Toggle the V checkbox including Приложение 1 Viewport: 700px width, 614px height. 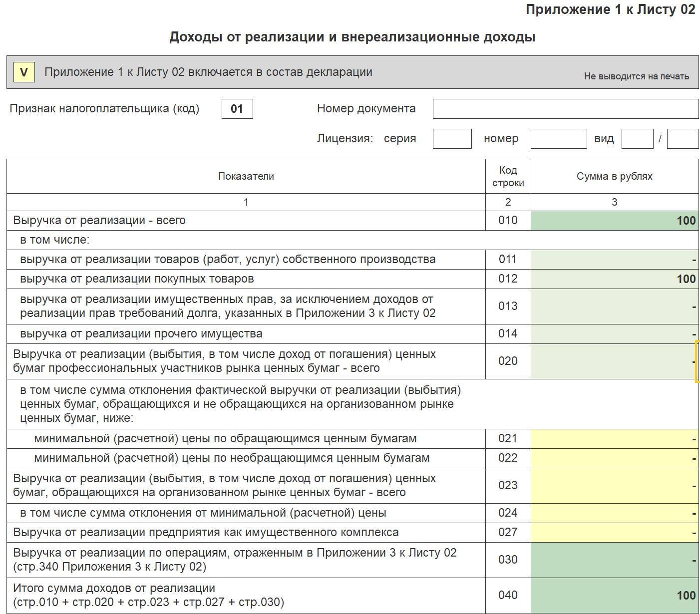(23, 72)
